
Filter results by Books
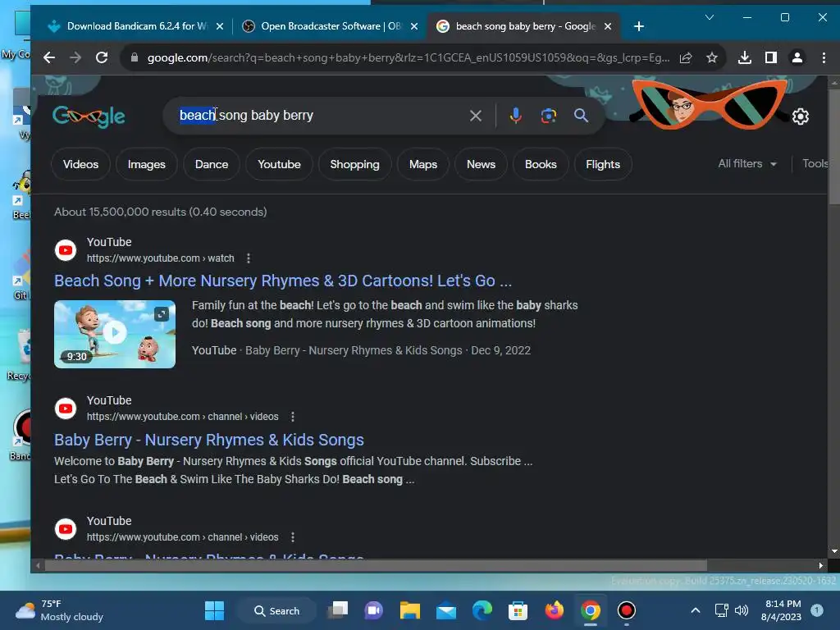click(541, 164)
